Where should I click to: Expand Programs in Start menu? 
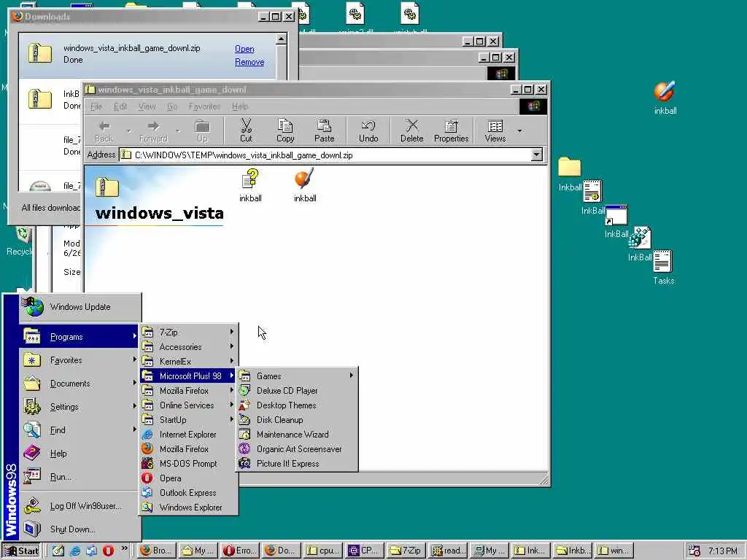80,337
